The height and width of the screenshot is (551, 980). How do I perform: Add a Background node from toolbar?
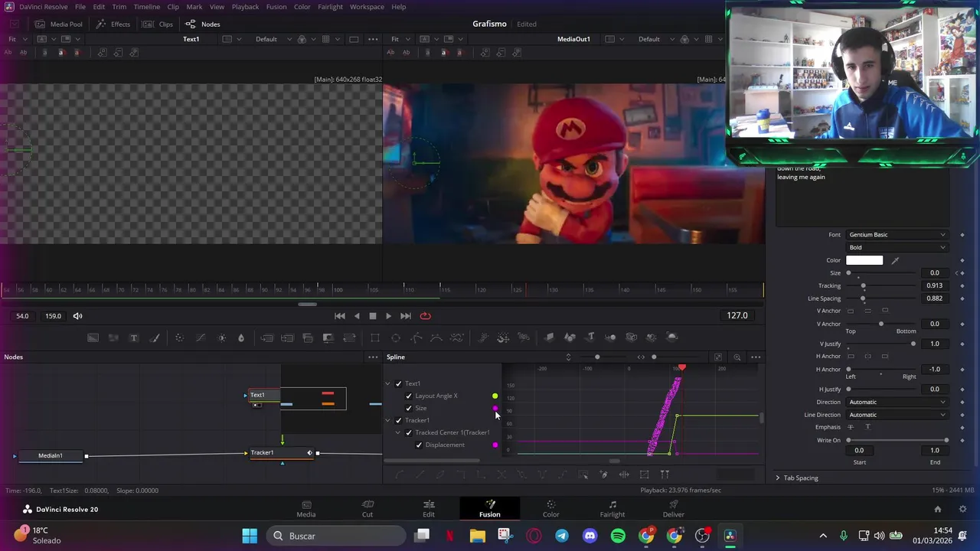(93, 337)
